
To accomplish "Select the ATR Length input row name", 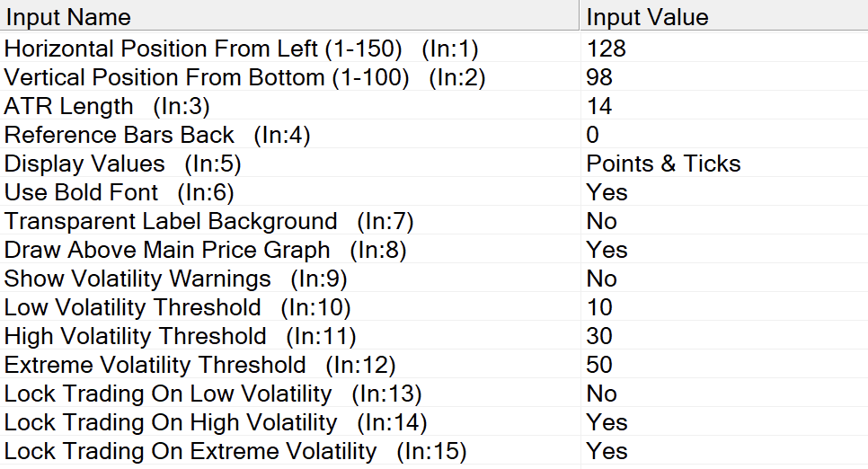I will tap(106, 106).
